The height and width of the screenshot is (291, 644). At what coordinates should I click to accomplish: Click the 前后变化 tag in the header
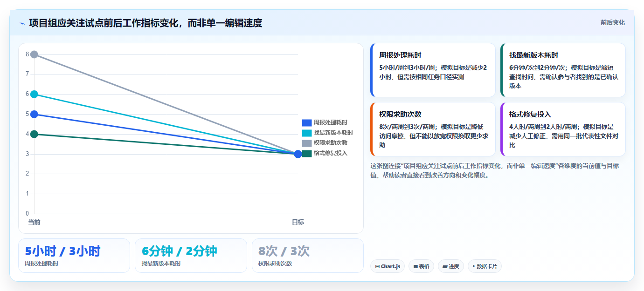[612, 22]
